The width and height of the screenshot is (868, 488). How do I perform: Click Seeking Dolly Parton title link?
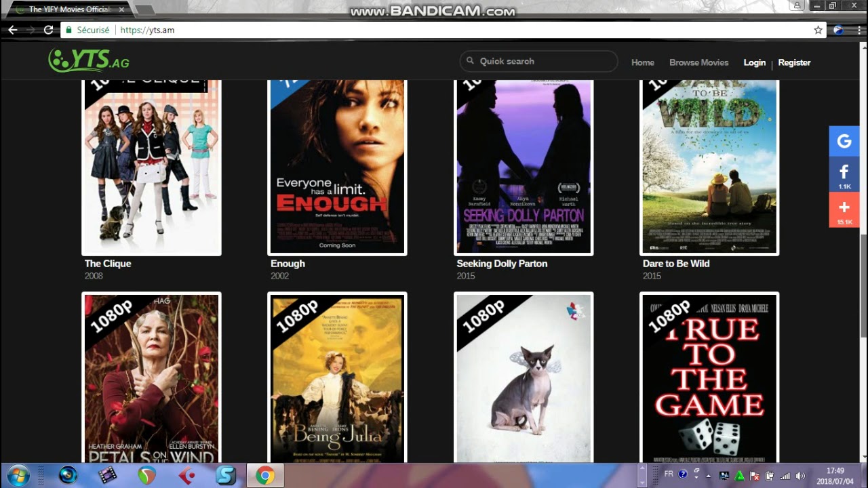coord(502,264)
